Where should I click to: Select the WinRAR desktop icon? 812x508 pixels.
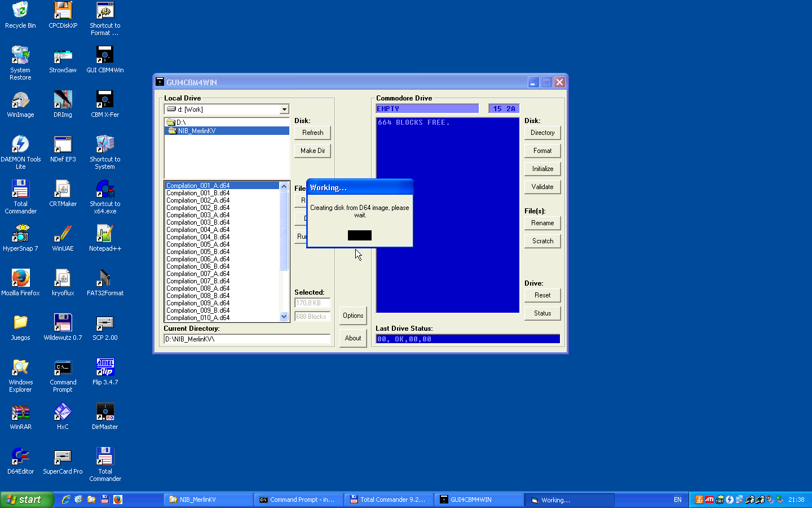(20, 417)
